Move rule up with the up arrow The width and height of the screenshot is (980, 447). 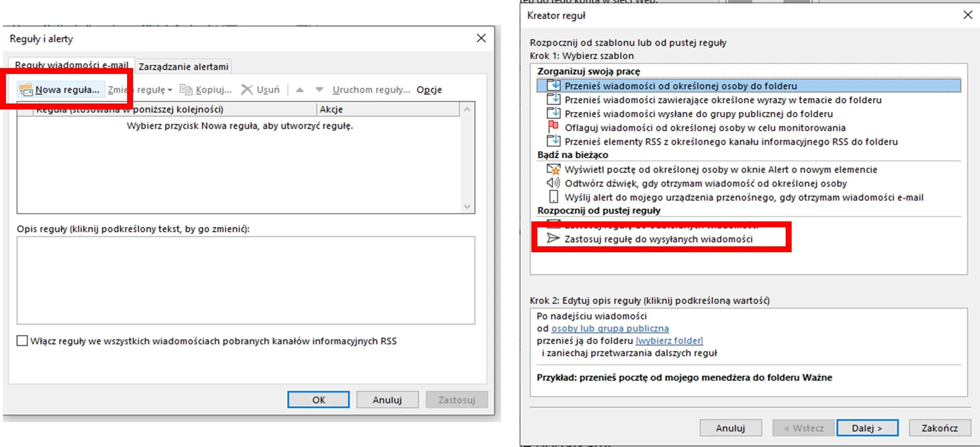pyautogui.click(x=299, y=90)
